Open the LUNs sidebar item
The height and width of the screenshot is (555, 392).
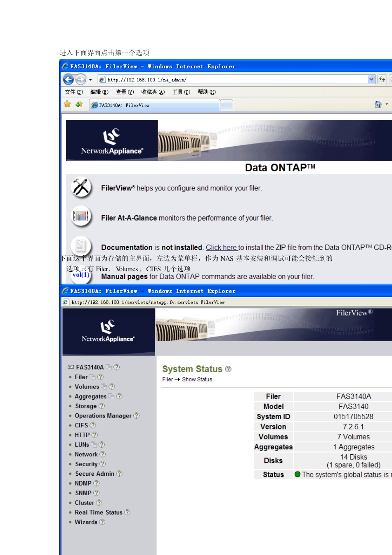click(x=82, y=445)
